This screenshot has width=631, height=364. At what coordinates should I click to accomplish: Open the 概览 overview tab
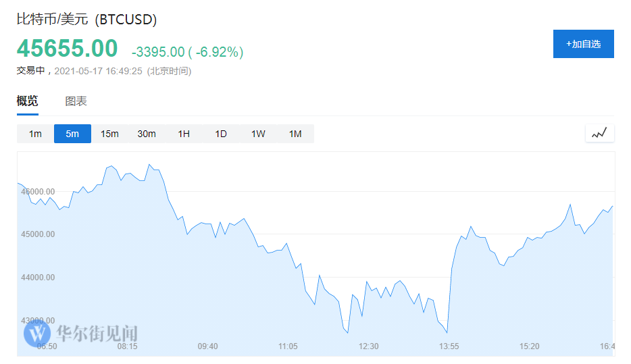(x=28, y=101)
